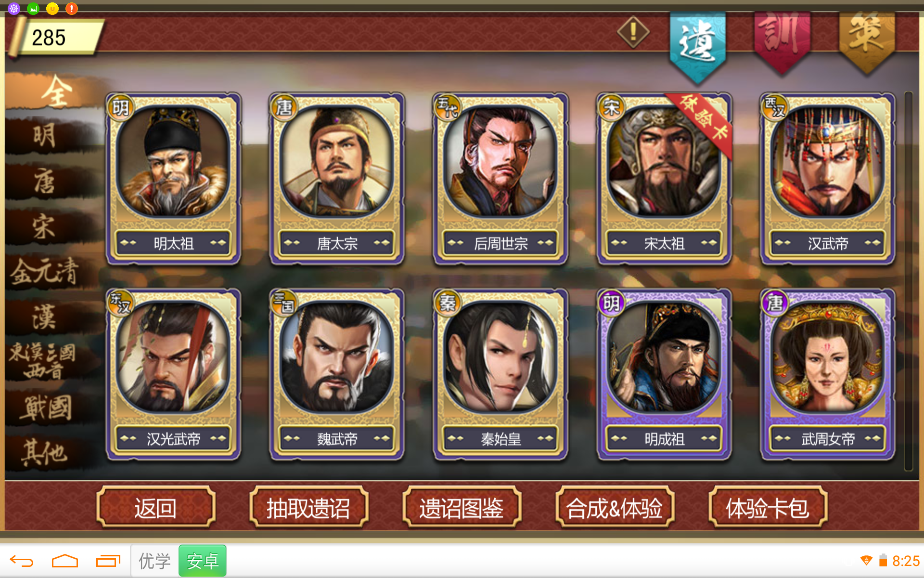Click the 抽取遗诏 button
The width and height of the screenshot is (924, 578).
pyautogui.click(x=308, y=508)
